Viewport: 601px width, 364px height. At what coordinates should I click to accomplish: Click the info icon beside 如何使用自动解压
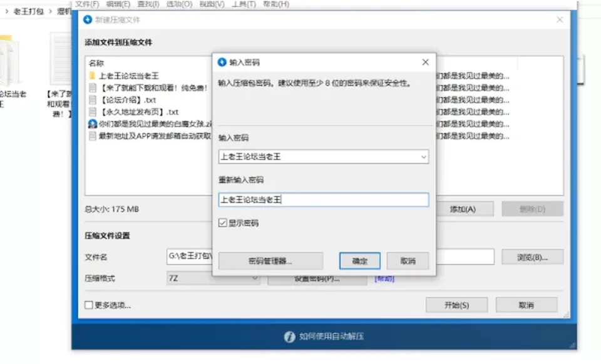point(289,336)
